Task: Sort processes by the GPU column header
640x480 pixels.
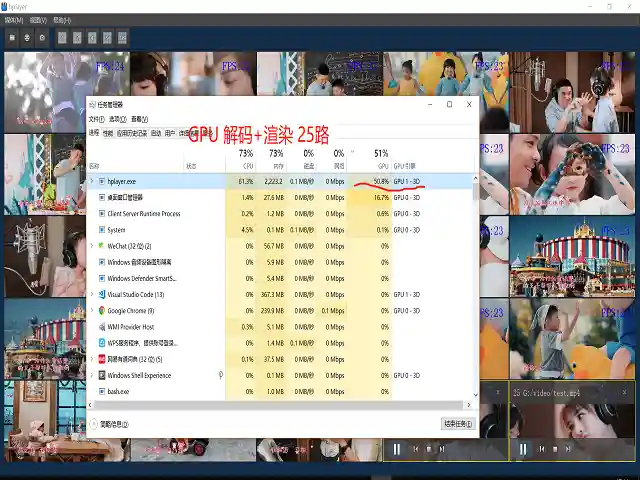Action: click(380, 159)
